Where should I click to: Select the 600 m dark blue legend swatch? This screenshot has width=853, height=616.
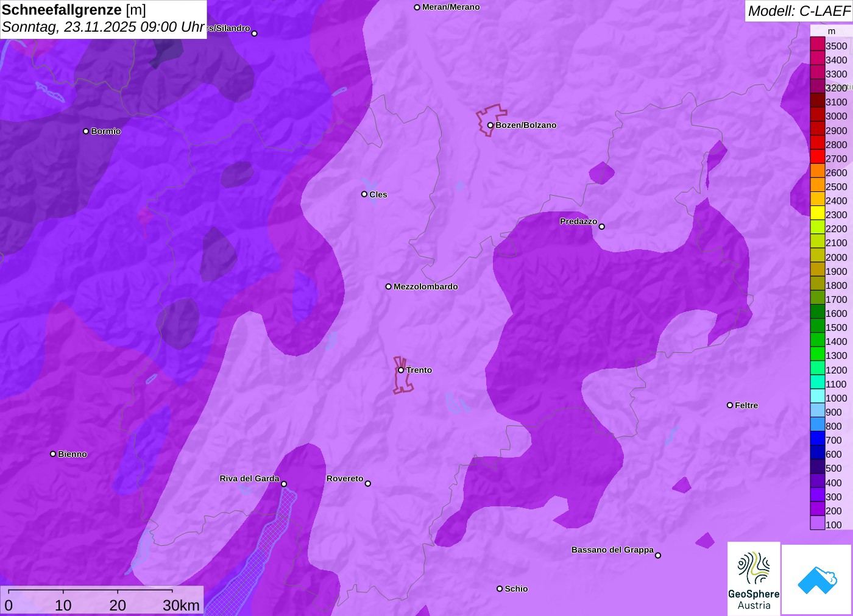[817, 452]
